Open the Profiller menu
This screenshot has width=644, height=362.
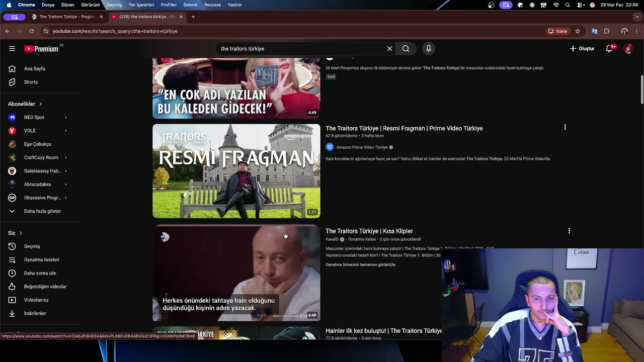[169, 5]
